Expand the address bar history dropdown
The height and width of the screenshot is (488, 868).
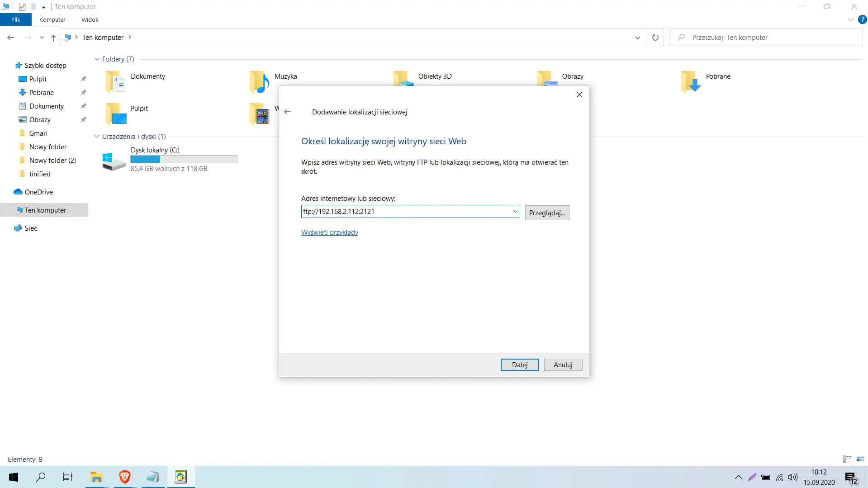(637, 38)
